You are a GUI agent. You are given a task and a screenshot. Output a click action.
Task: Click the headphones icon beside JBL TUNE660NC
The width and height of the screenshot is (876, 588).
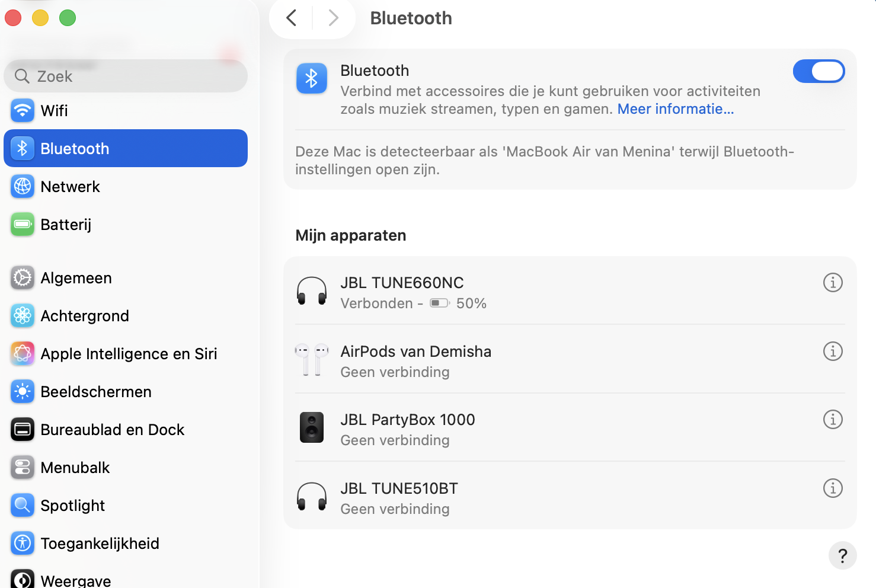click(312, 292)
